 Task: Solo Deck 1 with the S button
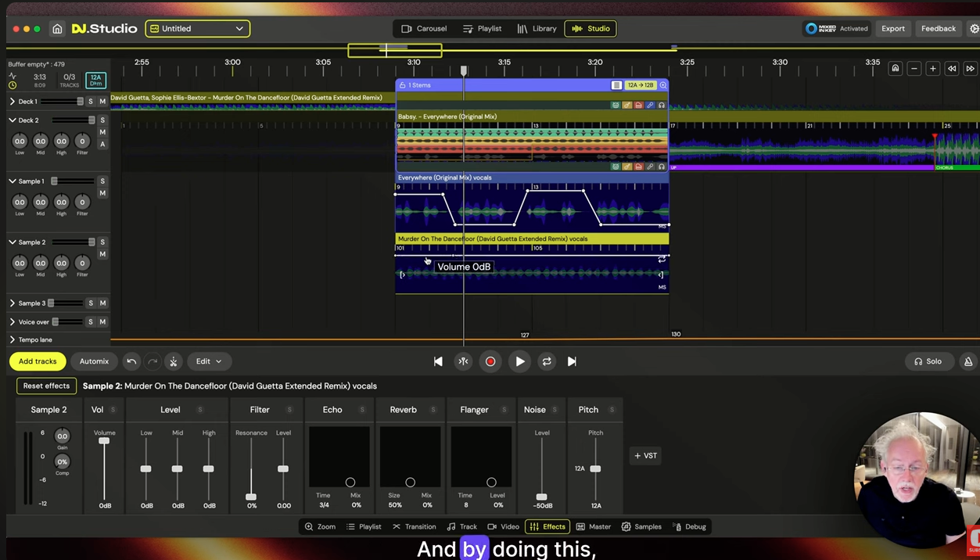pos(91,102)
